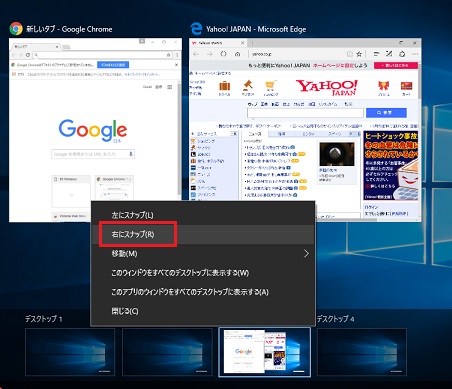Click the Google Chrome icon beside 新しいタブ title
The height and width of the screenshot is (389, 452).
[16, 29]
